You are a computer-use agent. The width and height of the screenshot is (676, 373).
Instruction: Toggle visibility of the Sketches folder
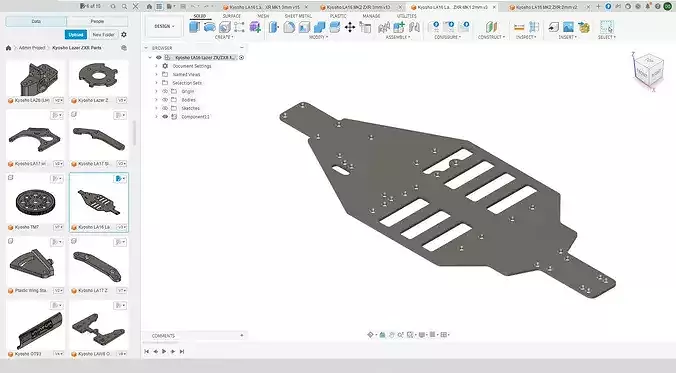click(165, 108)
